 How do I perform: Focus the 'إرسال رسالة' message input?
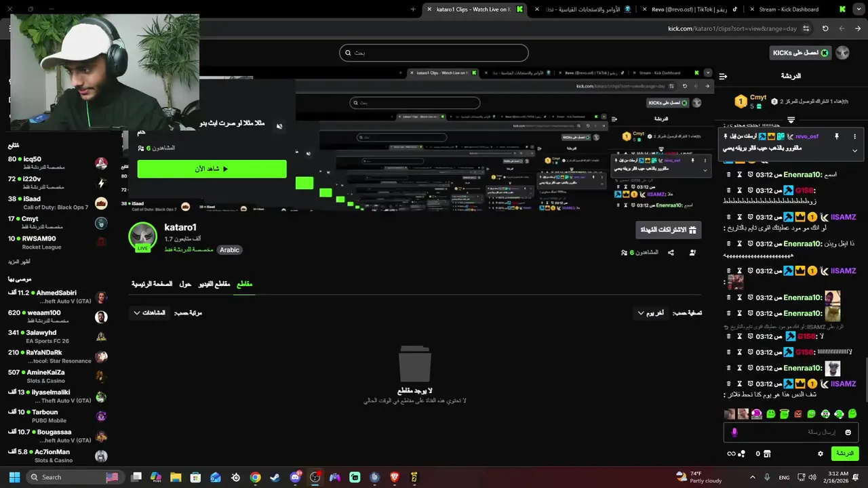click(791, 432)
